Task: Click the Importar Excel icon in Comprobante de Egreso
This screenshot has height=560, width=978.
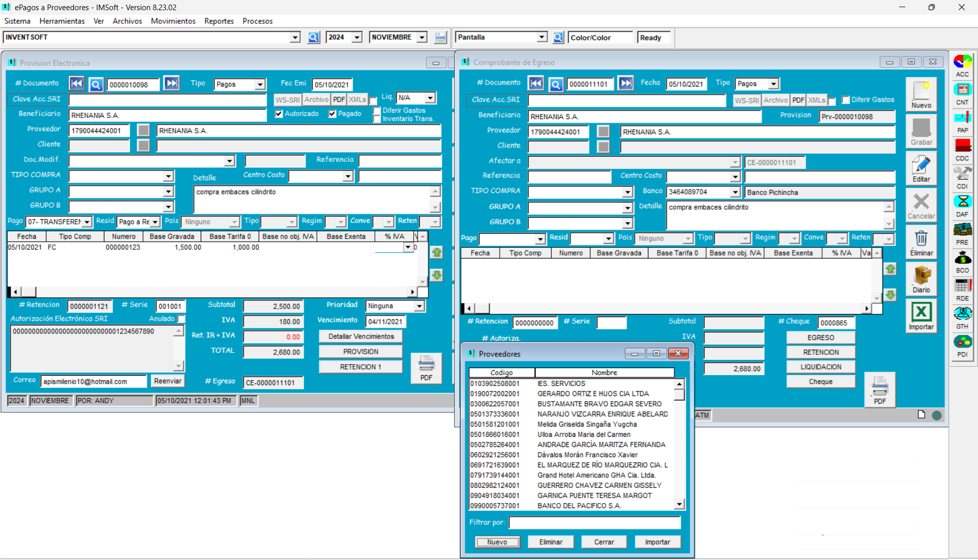Action: [921, 314]
